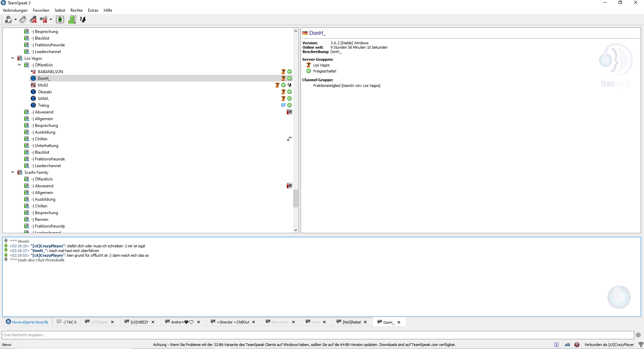Open the emoticon picker beside chat input

coord(638,335)
